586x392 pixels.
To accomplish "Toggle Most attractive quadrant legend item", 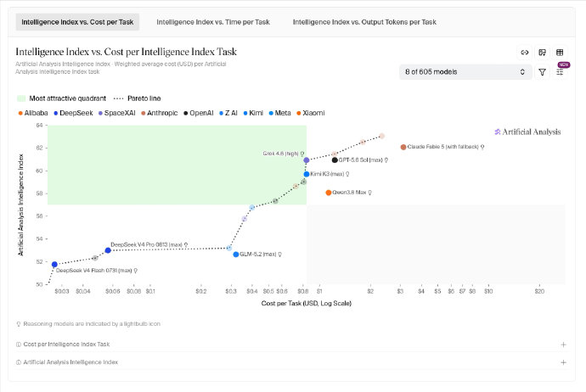I will click(x=62, y=98).
